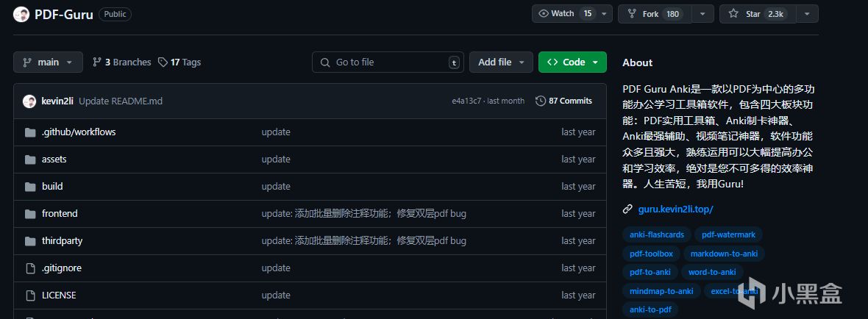Click the .github/workflows folder icon
The height and width of the screenshot is (319, 868).
tap(30, 132)
